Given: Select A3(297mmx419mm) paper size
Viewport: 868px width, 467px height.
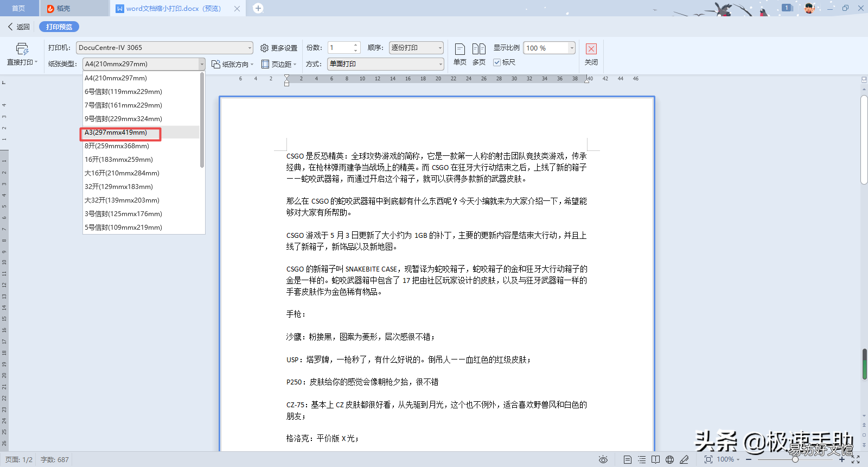Looking at the screenshot, I should tap(141, 132).
